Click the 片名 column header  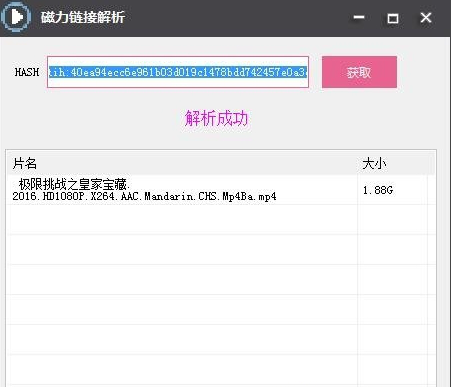pyautogui.click(x=182, y=164)
